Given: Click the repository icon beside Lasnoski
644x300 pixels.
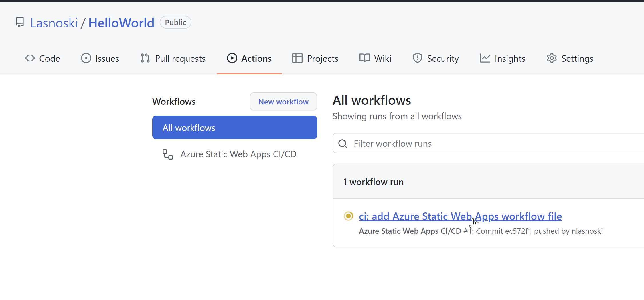Looking at the screenshot, I should 20,22.
